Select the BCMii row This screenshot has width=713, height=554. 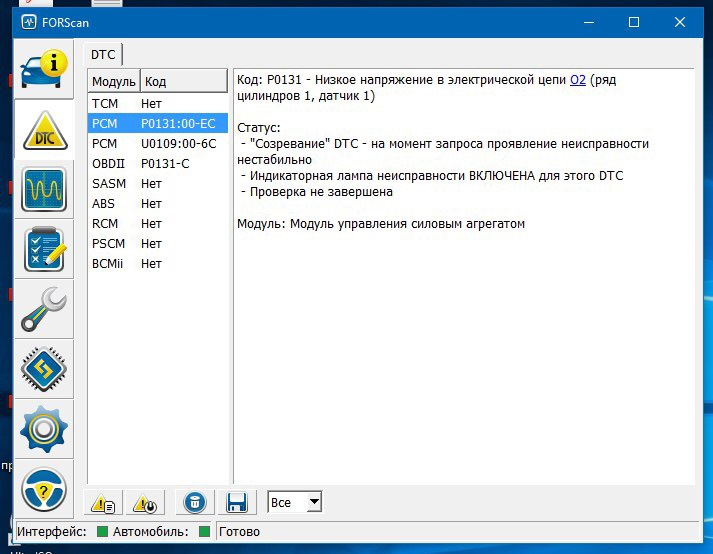pyautogui.click(x=158, y=264)
